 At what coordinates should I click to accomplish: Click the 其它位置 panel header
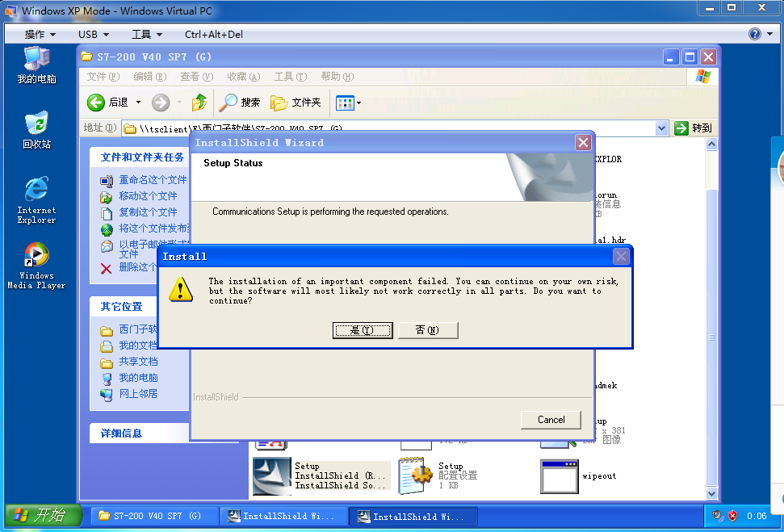(x=121, y=307)
